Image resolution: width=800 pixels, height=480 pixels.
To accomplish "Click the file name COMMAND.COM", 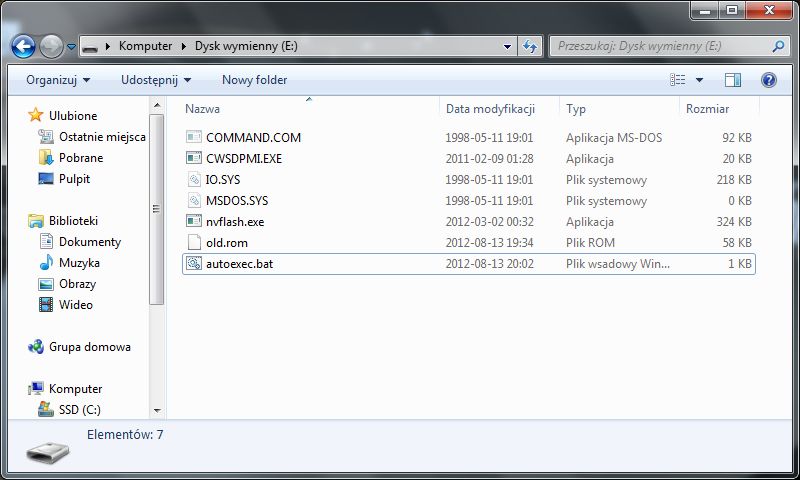I will pos(254,137).
